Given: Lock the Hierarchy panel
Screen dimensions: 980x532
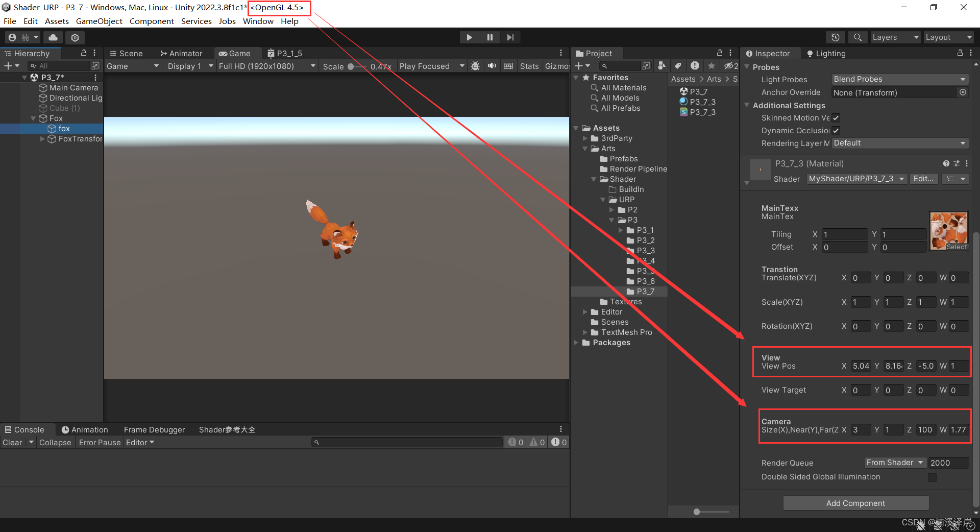Looking at the screenshot, I should (84, 53).
